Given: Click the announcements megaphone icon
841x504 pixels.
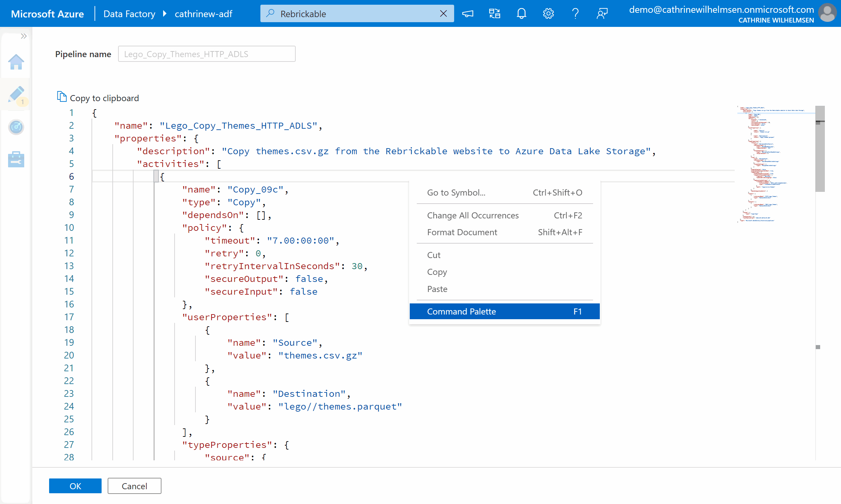Looking at the screenshot, I should (x=467, y=13).
